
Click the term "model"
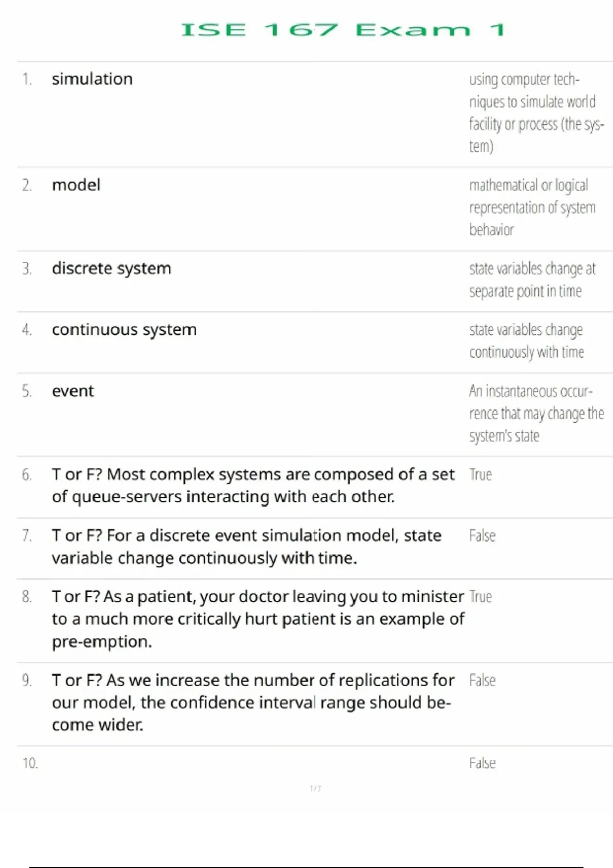tap(76, 185)
